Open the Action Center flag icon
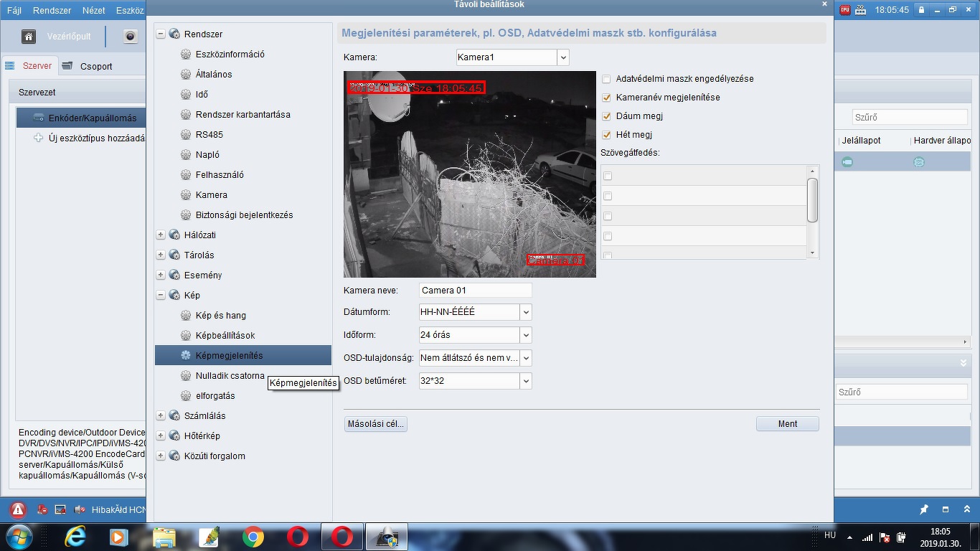 tap(885, 537)
